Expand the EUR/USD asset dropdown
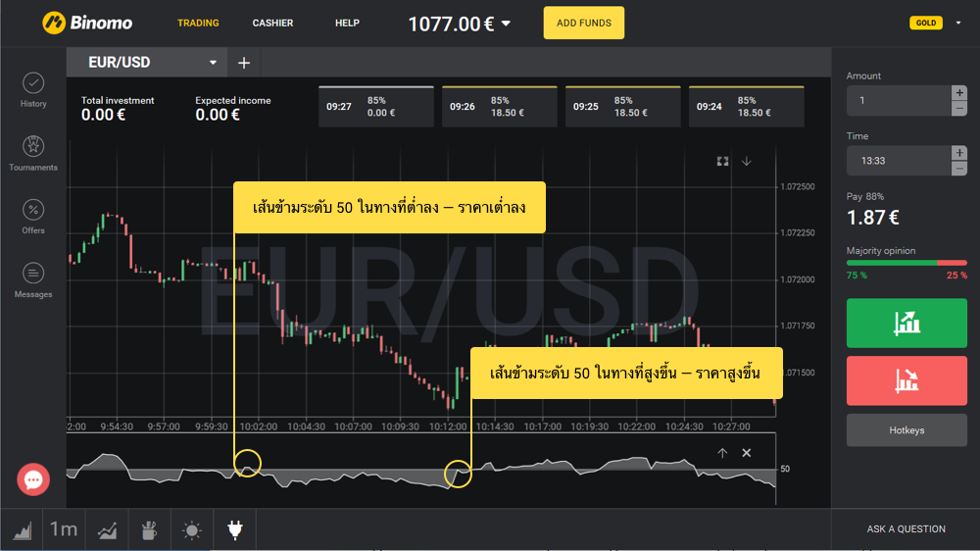The height and width of the screenshot is (551, 980). (213, 63)
